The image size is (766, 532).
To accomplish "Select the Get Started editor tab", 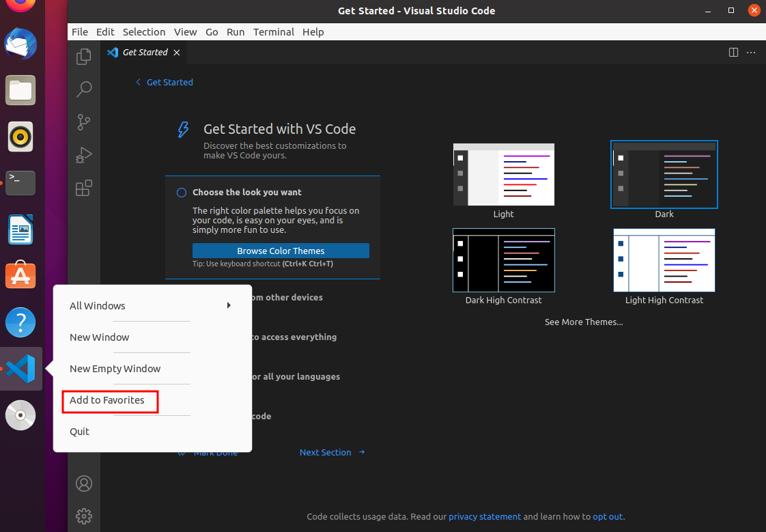I will pyautogui.click(x=143, y=53).
